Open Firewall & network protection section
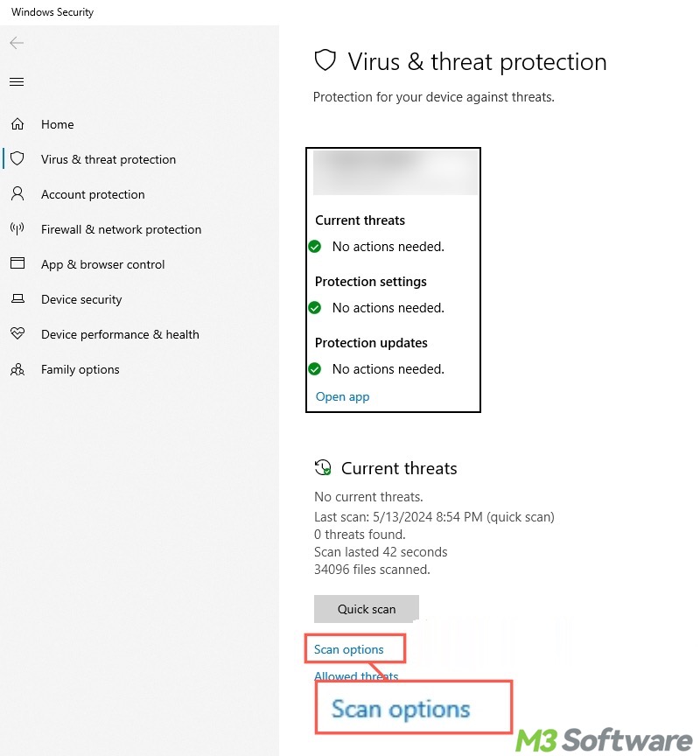 (121, 229)
